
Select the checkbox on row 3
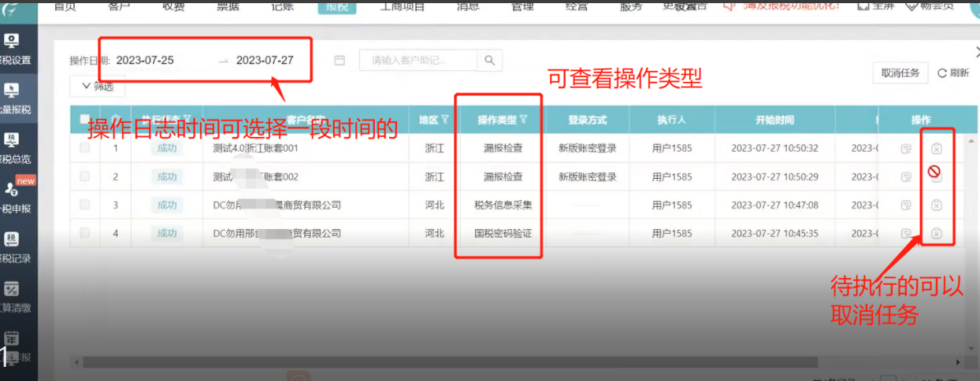coord(85,205)
